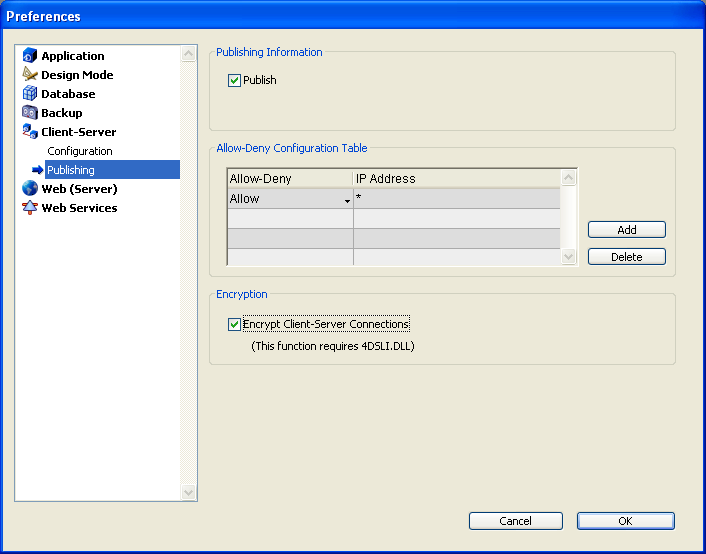Click the blue arrow beside Publishing

click(38, 170)
